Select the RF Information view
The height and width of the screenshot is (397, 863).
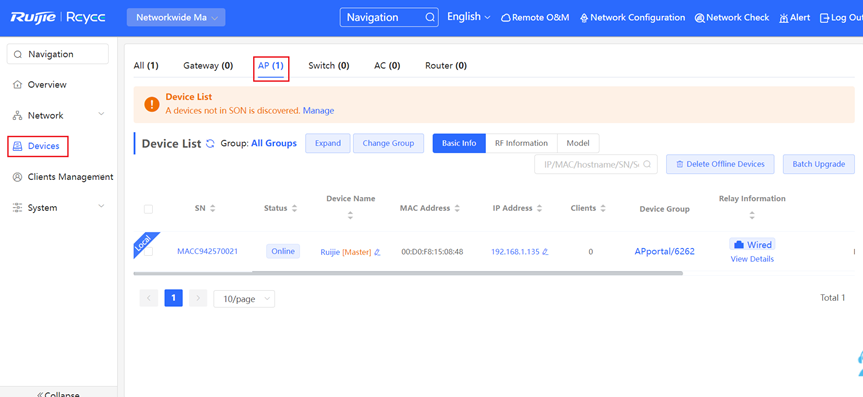coord(521,143)
